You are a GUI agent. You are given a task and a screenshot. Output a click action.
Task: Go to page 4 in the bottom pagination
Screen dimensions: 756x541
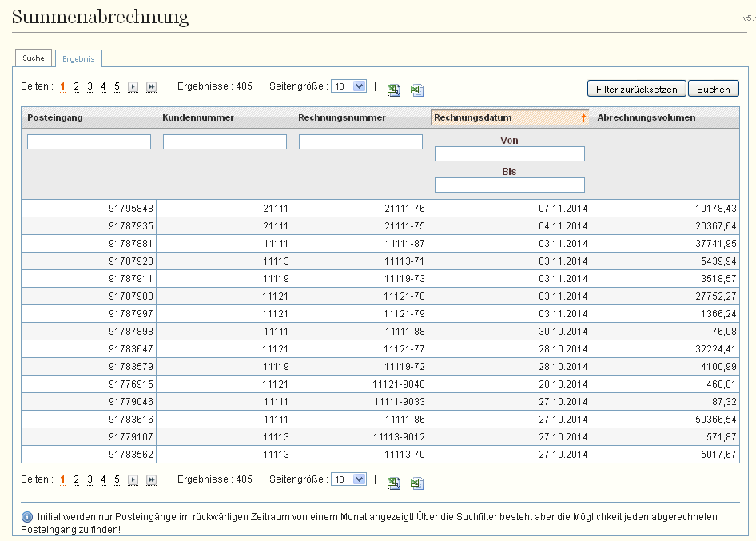[x=103, y=479]
